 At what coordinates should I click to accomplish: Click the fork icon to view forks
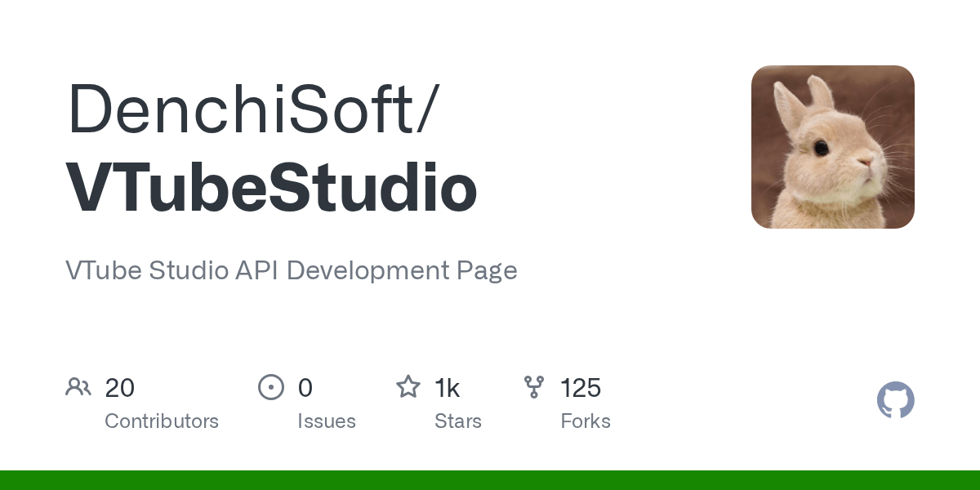[x=534, y=387]
